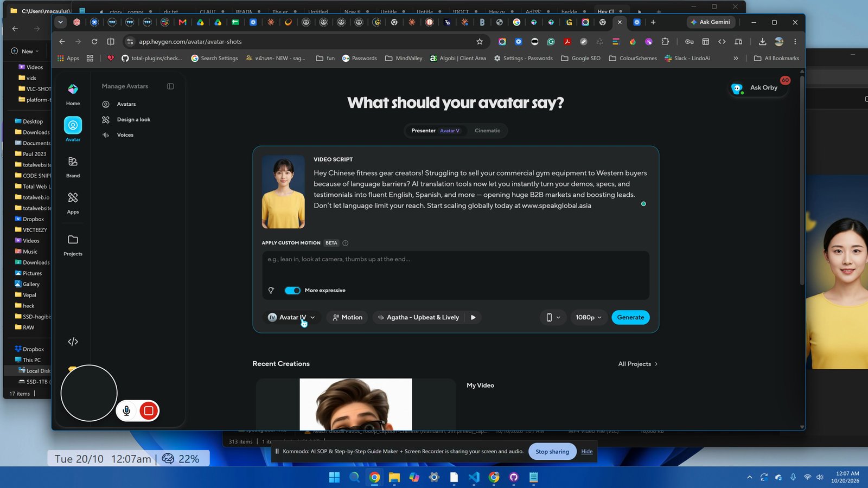Open Chrome extensions puzzle icon
This screenshot has width=868, height=488.
coord(665,42)
